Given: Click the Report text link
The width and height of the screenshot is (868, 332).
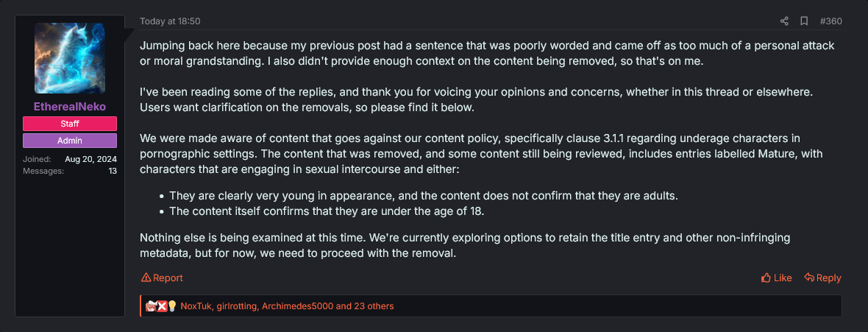Looking at the screenshot, I should point(168,278).
